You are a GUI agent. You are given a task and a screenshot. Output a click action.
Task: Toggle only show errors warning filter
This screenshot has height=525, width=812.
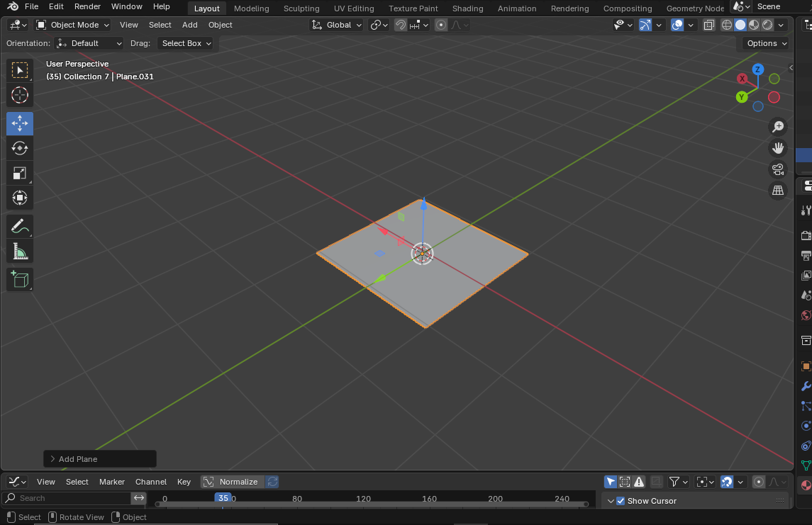639,482
